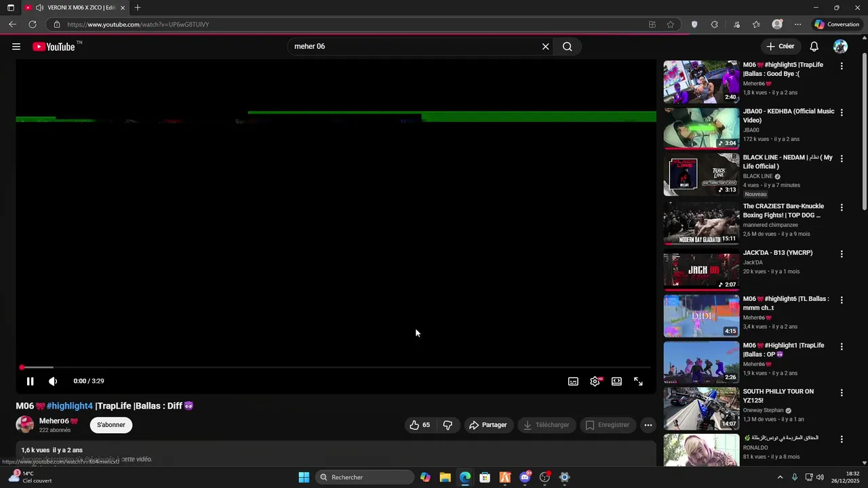Clear the search query with the X
The height and width of the screenshot is (488, 868).
coord(545,47)
